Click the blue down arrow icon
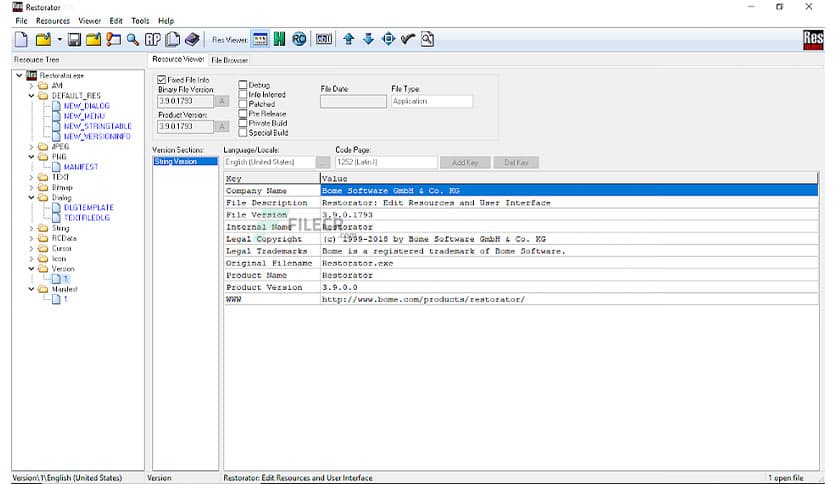The height and width of the screenshot is (484, 836). [368, 40]
